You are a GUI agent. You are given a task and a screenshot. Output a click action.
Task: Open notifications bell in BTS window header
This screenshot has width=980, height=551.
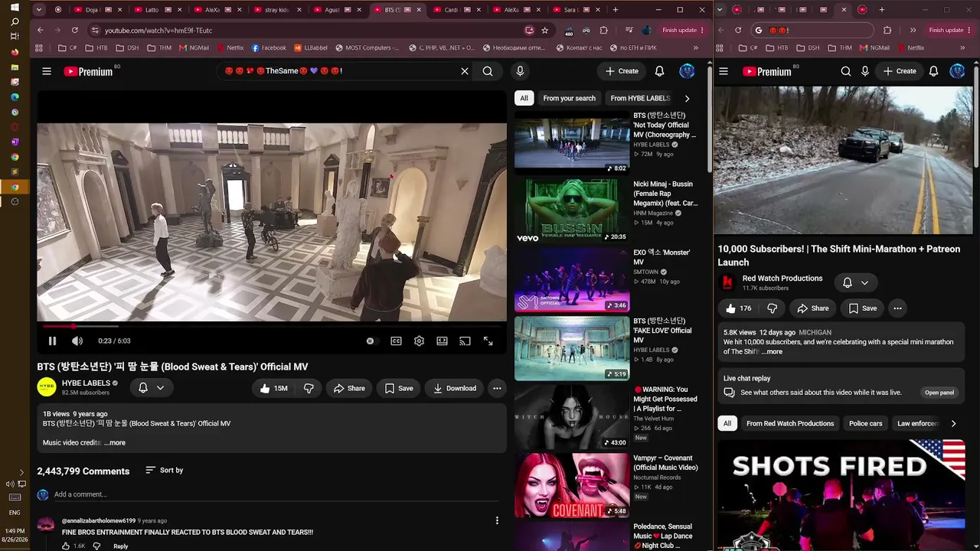659,71
